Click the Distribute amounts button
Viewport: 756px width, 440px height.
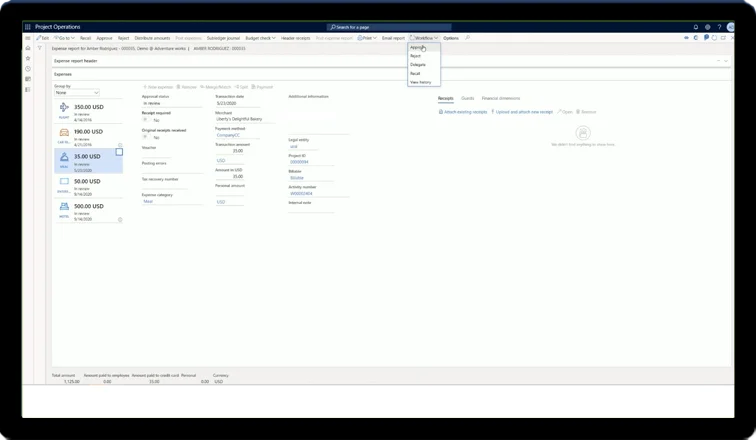152,37
